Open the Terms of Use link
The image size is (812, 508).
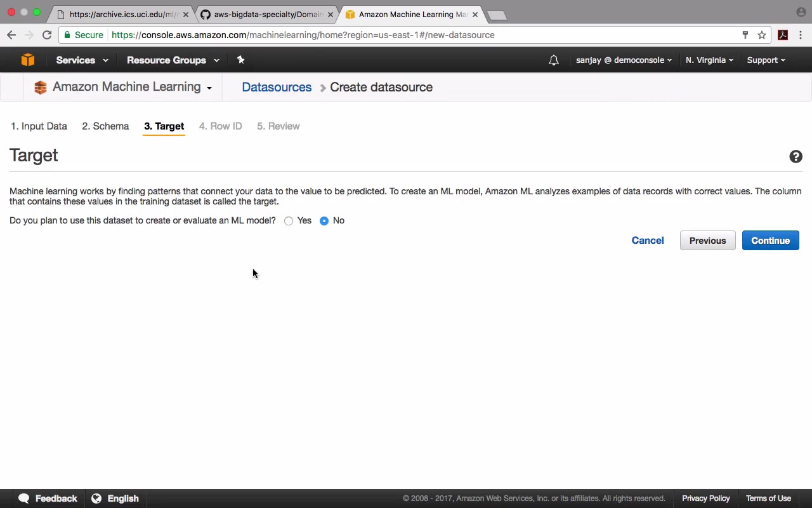click(768, 498)
